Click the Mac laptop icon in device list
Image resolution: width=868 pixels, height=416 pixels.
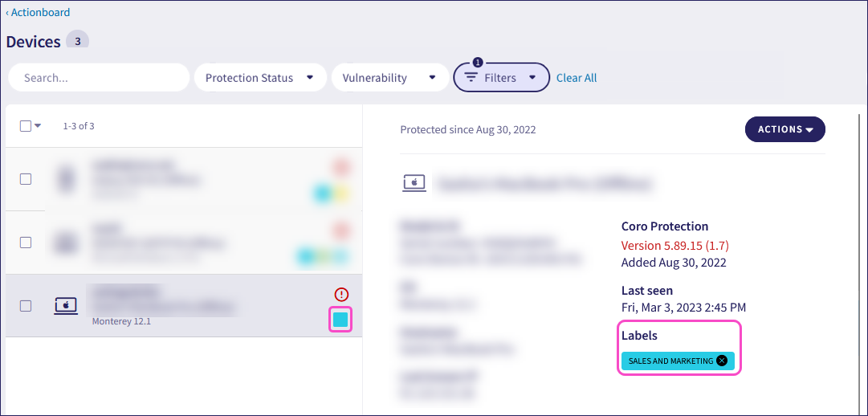(x=65, y=305)
